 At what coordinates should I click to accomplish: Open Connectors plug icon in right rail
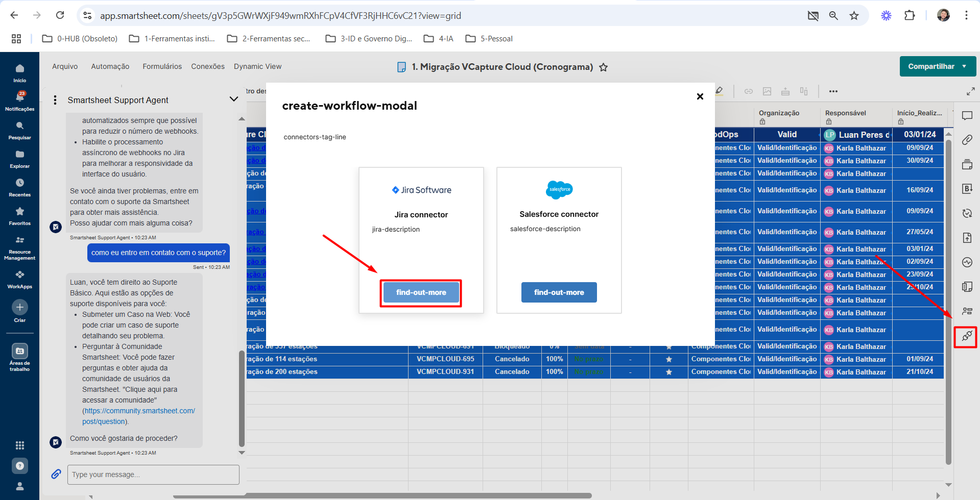coord(967,336)
